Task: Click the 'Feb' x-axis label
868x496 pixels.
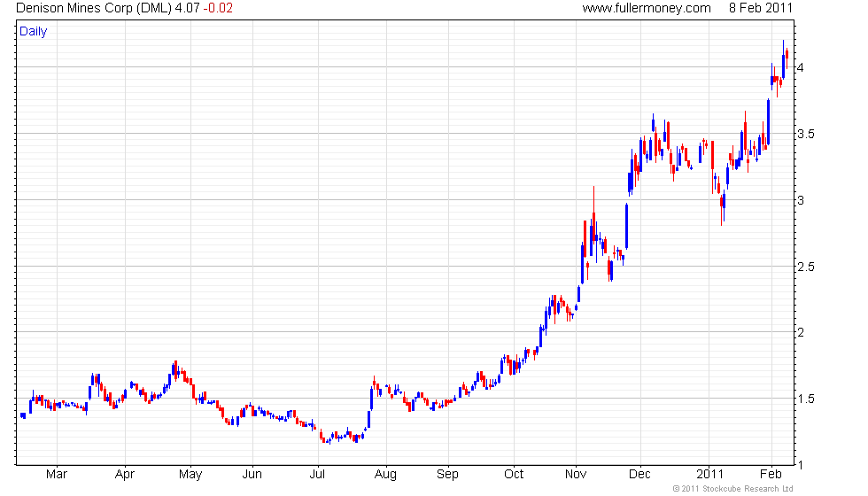Action: coord(771,475)
